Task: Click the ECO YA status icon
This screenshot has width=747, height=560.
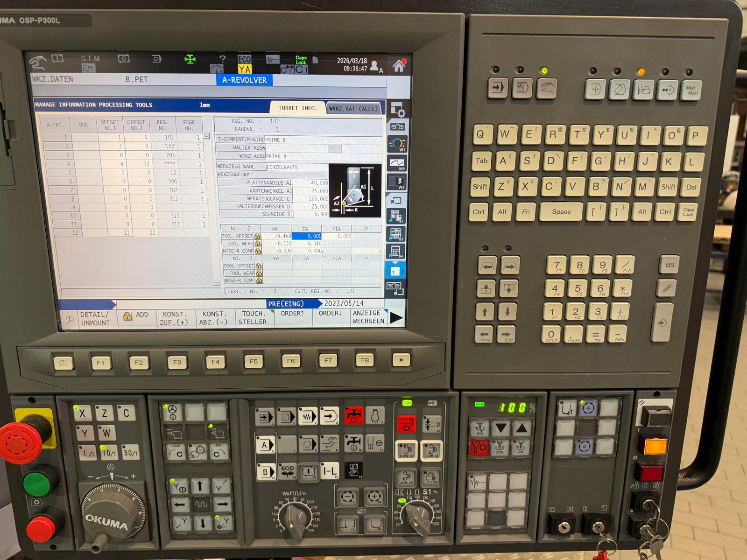Action: pyautogui.click(x=245, y=64)
